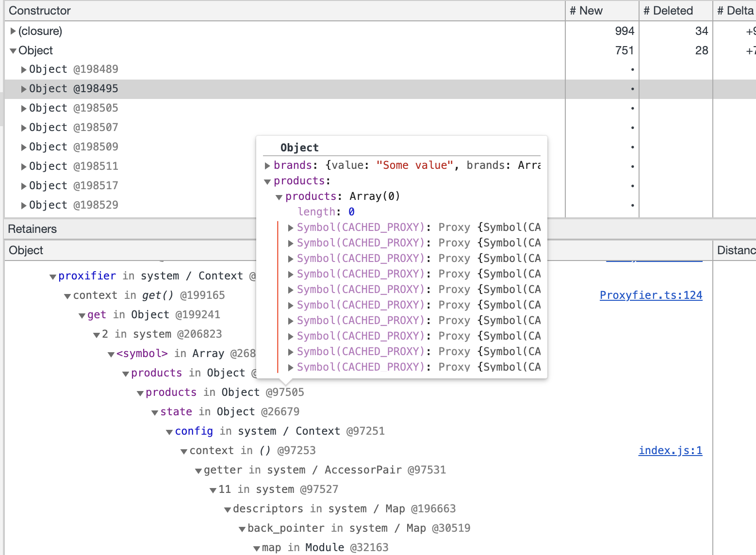This screenshot has width=756, height=555.
Task: Sort retainers by the Distance column header
Action: point(735,250)
